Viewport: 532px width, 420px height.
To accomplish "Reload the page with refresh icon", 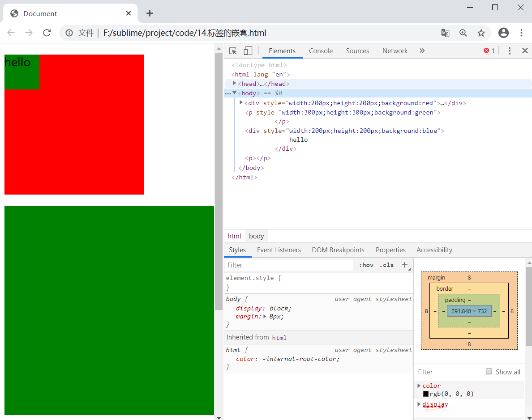I will [x=47, y=33].
